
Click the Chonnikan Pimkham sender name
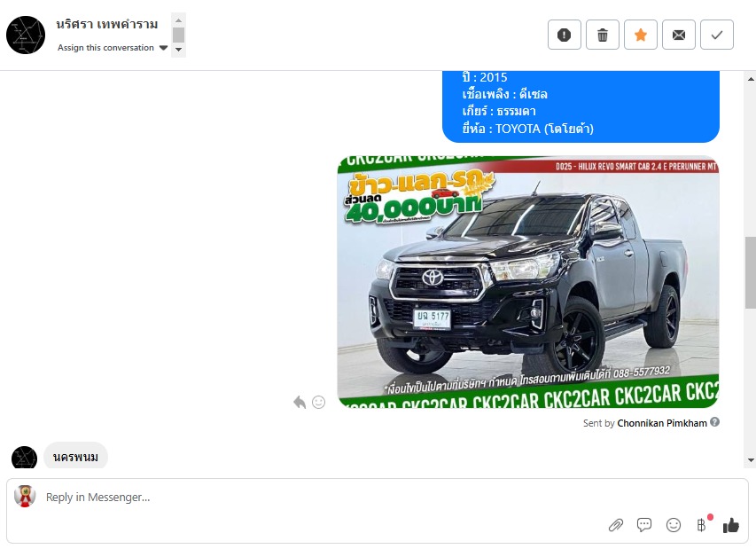tap(662, 423)
